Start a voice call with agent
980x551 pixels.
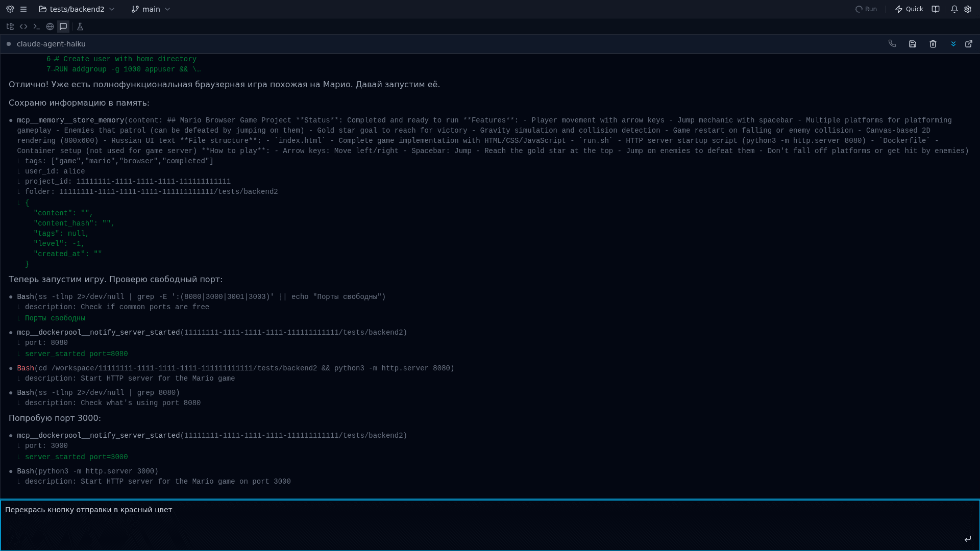point(892,44)
